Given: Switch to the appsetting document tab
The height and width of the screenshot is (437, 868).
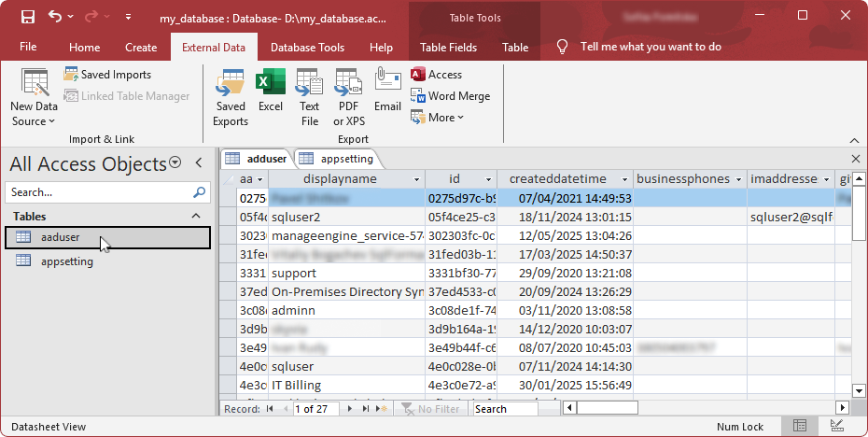Looking at the screenshot, I should pos(337,159).
